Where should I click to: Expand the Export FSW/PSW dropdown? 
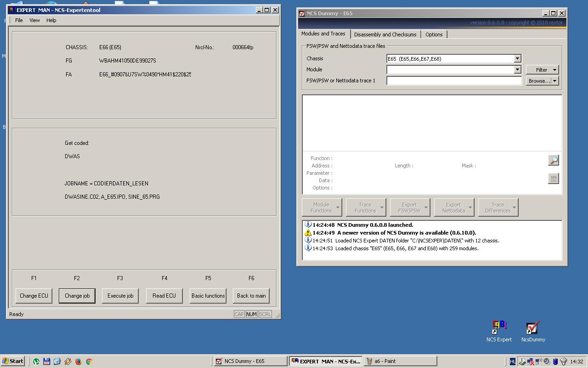(x=426, y=207)
